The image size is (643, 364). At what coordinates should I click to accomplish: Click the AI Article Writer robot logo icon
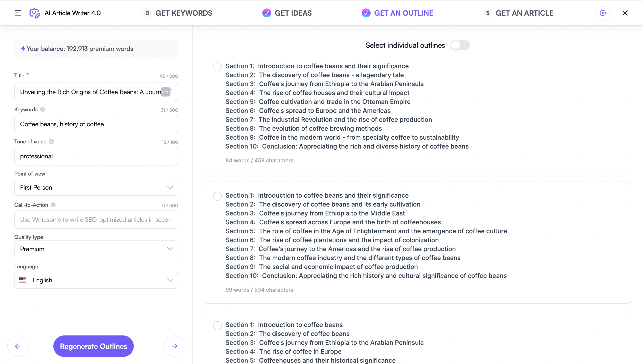click(35, 13)
